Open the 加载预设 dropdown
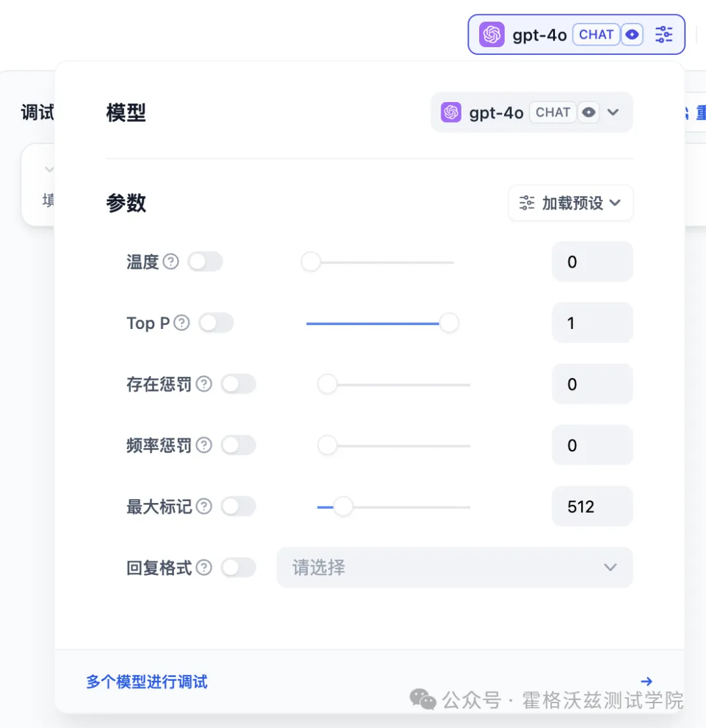Viewport: 706px width, 728px height. [x=570, y=203]
